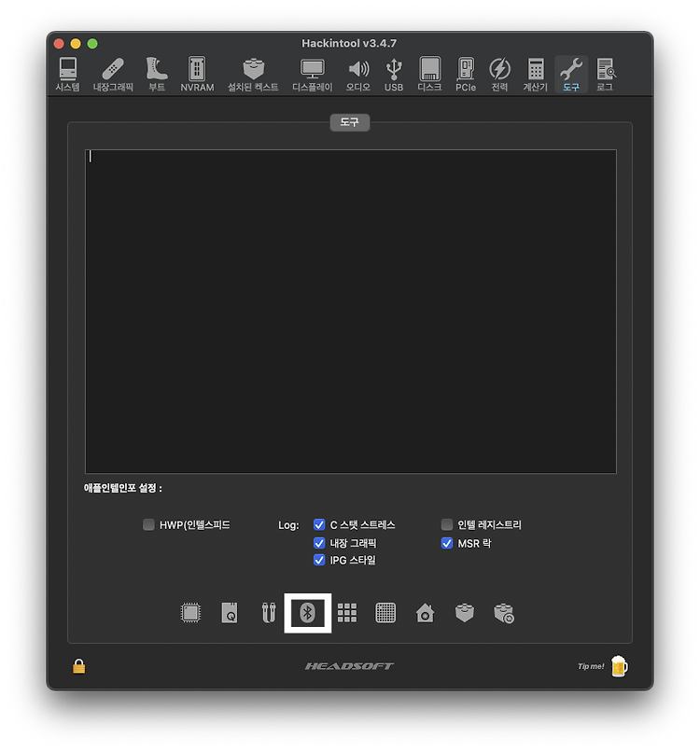
Task: Click the kext brick with refresh icon
Action: click(504, 613)
